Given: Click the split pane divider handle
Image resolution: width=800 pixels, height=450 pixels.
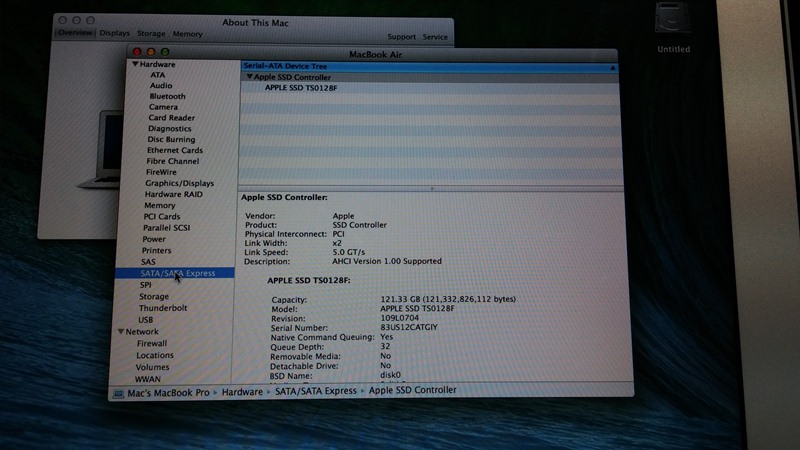Looking at the screenshot, I should click(431, 188).
